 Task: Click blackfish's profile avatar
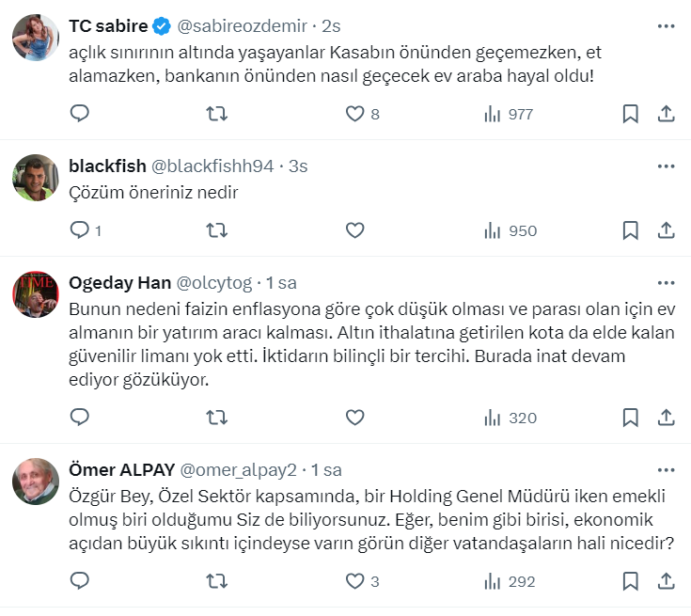[x=36, y=177]
